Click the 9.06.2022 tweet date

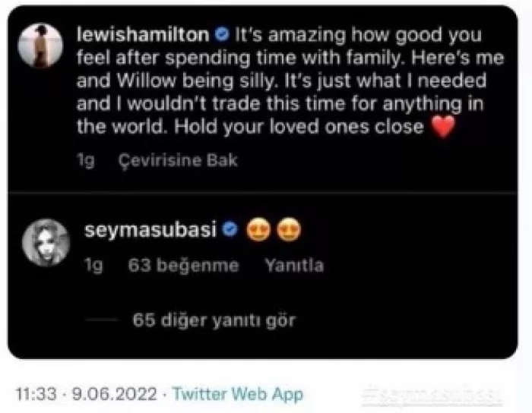[115, 394]
